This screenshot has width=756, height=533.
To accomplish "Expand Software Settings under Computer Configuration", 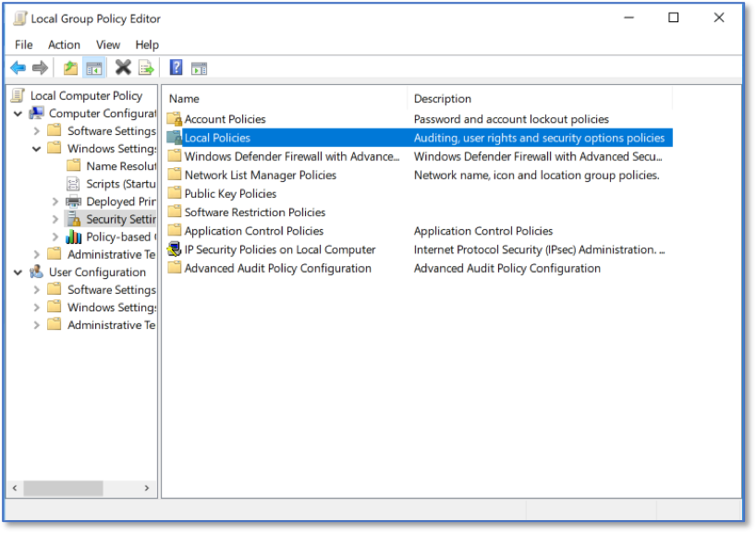I will pyautogui.click(x=37, y=131).
